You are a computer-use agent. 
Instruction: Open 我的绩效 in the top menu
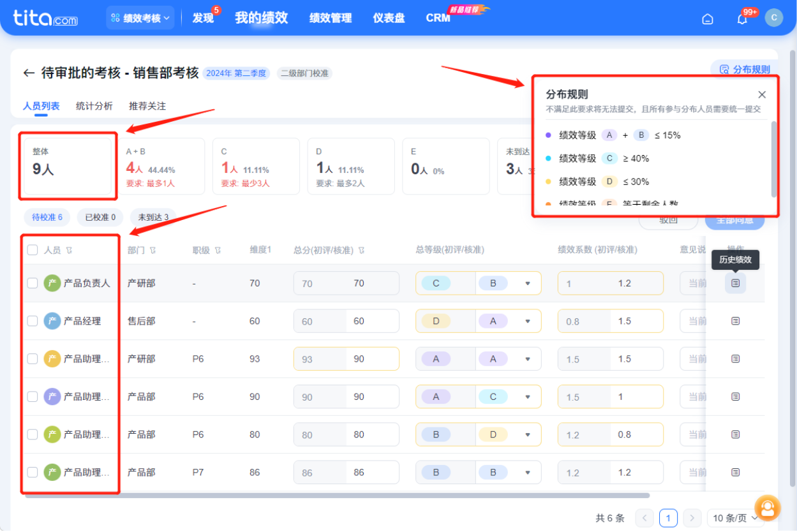click(261, 17)
